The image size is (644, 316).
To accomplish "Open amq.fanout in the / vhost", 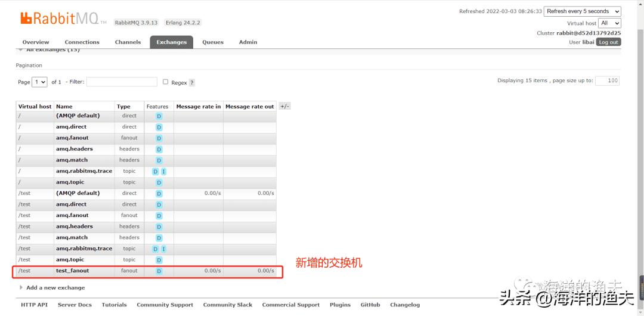I will (72, 138).
